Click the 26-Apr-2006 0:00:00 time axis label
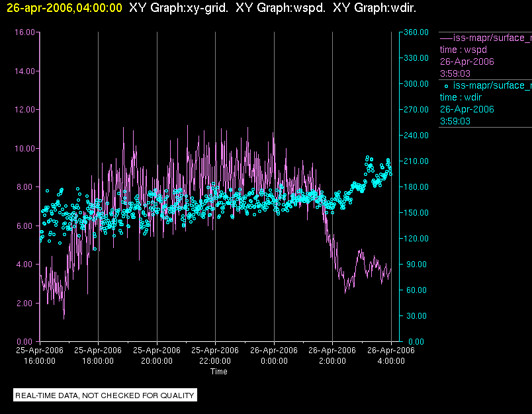 pyautogui.click(x=274, y=355)
